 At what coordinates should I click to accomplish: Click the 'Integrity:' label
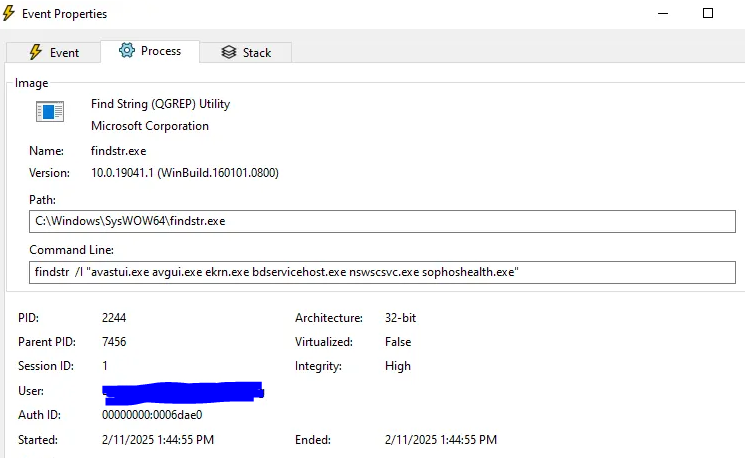pos(318,366)
